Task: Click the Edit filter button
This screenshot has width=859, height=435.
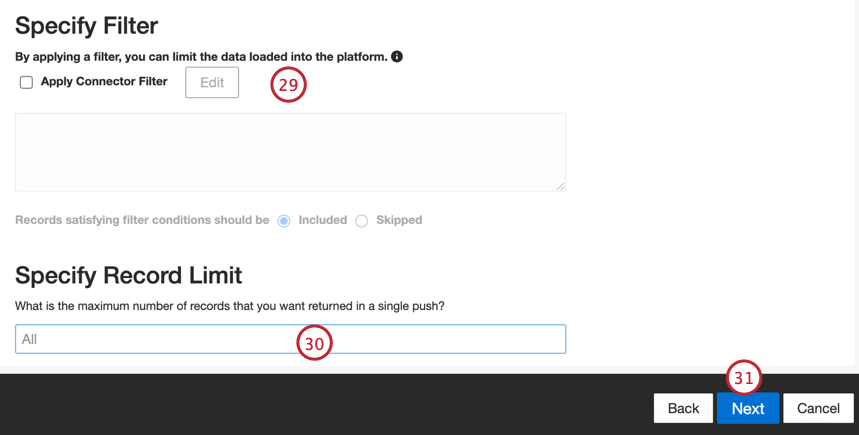Action: [212, 82]
